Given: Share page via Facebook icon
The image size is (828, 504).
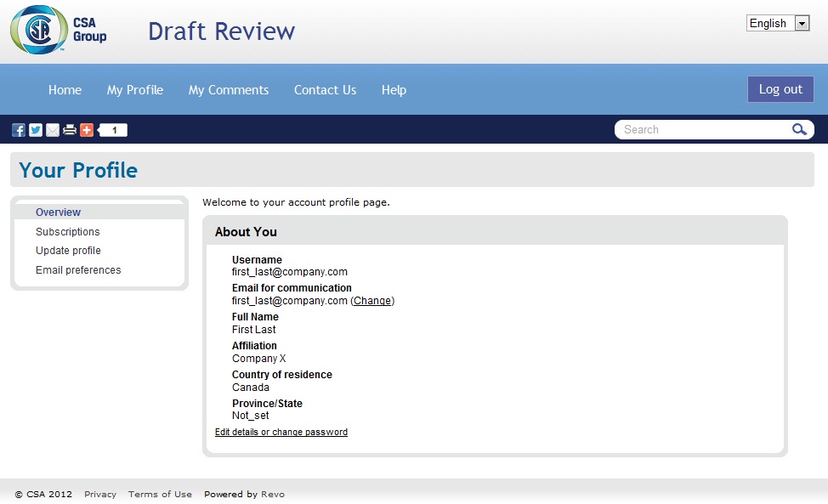Looking at the screenshot, I should [19, 130].
